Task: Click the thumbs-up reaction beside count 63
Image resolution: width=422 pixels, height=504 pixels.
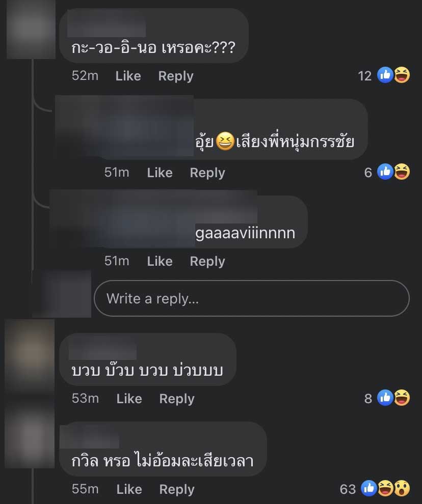Action: (369, 488)
